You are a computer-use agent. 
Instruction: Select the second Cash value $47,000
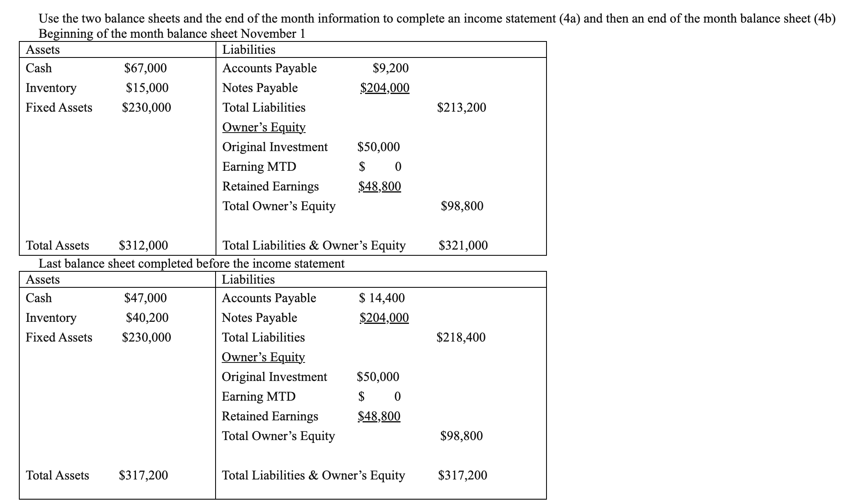145,298
